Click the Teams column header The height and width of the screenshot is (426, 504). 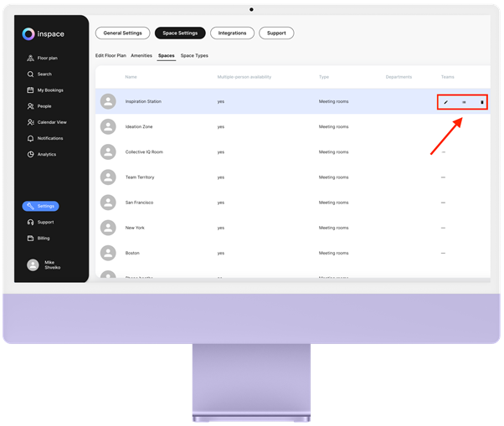(447, 77)
